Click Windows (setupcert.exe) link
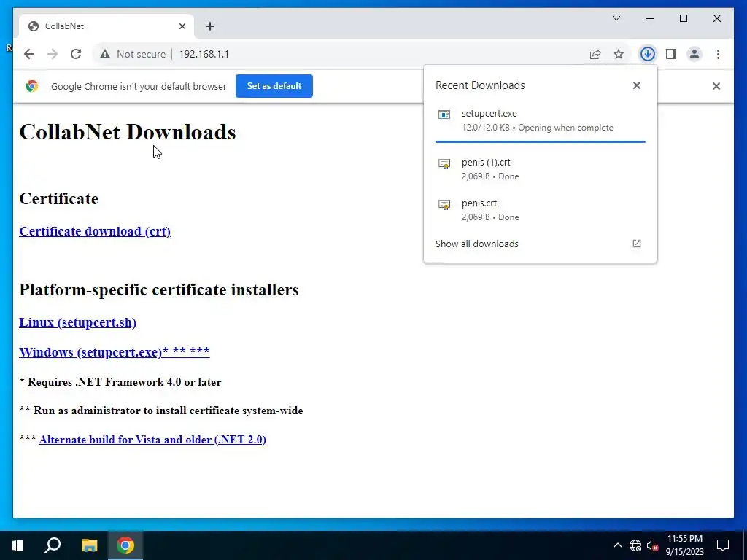 (x=115, y=352)
